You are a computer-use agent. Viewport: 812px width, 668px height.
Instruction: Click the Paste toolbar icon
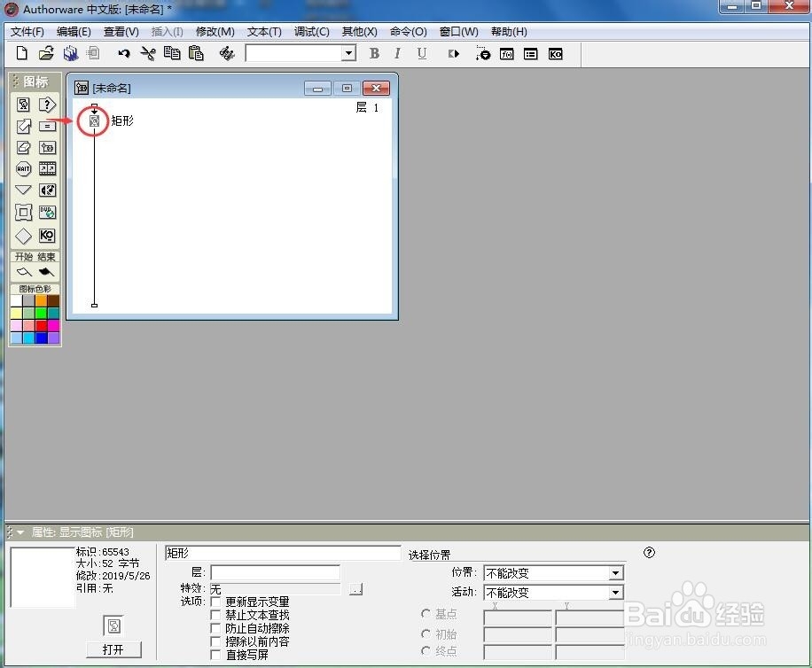[x=196, y=53]
